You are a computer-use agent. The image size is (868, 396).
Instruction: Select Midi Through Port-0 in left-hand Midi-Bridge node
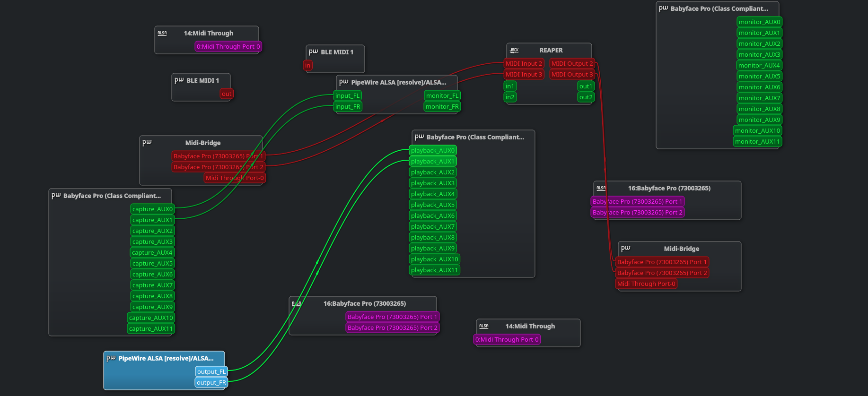click(235, 178)
